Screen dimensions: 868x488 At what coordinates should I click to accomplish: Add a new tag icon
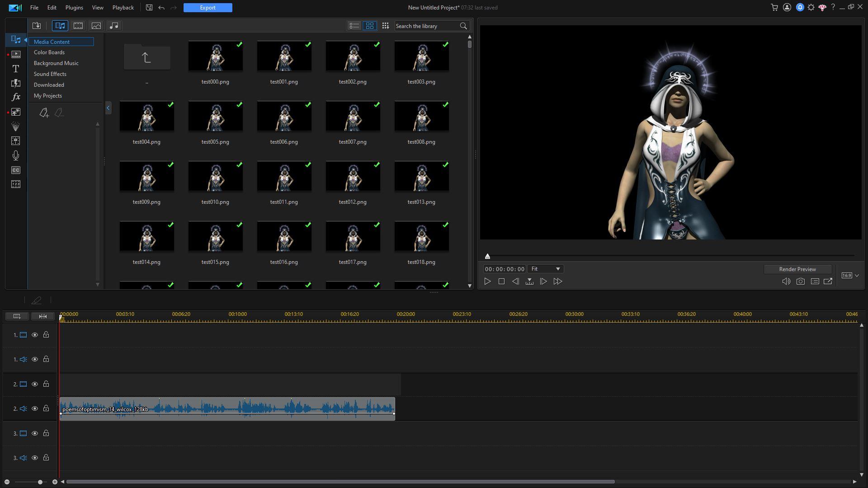(43, 113)
